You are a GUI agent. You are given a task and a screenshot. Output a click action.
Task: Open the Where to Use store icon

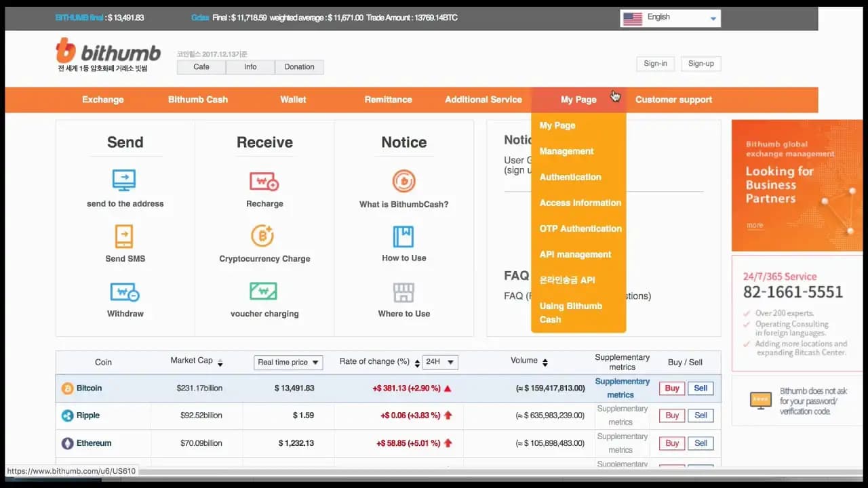click(x=403, y=292)
